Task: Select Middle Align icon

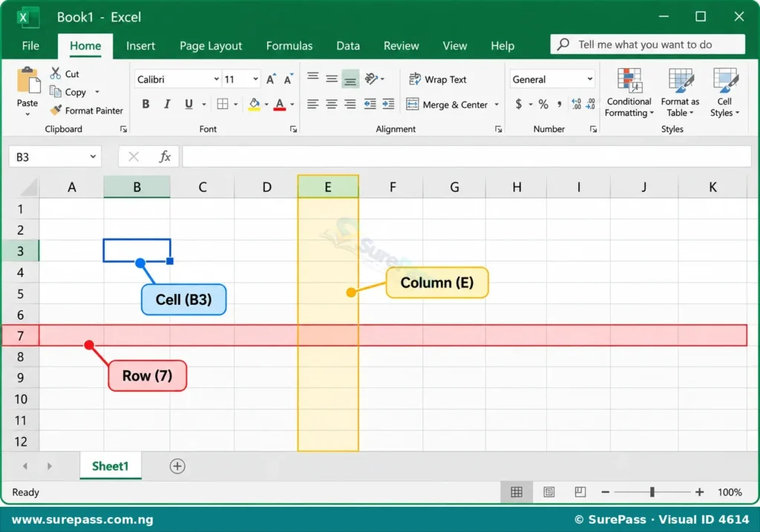Action: pos(332,79)
